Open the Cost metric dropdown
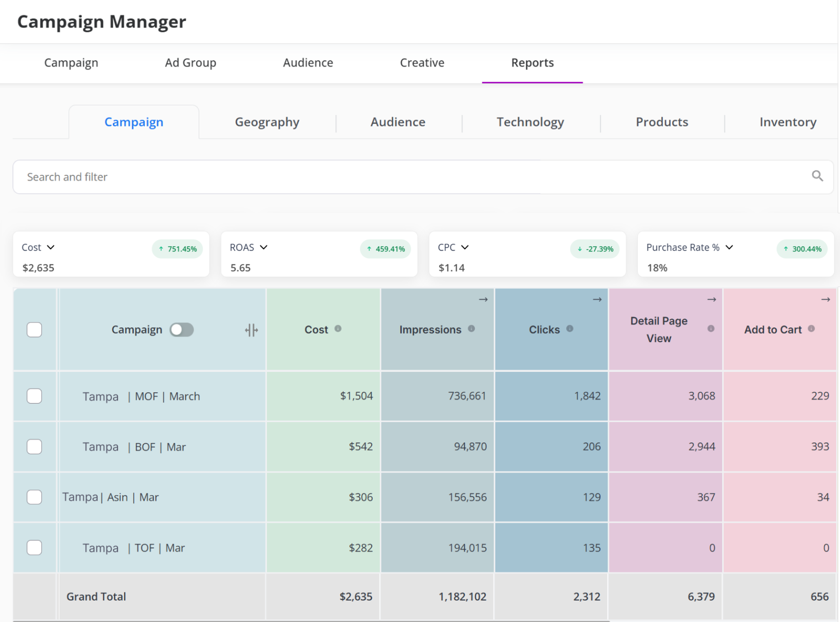This screenshot has width=840, height=622. 50,247
